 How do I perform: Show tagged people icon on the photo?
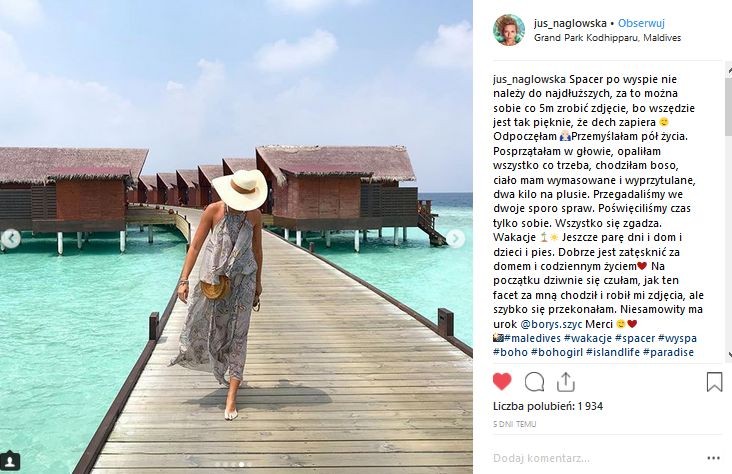click(12, 462)
